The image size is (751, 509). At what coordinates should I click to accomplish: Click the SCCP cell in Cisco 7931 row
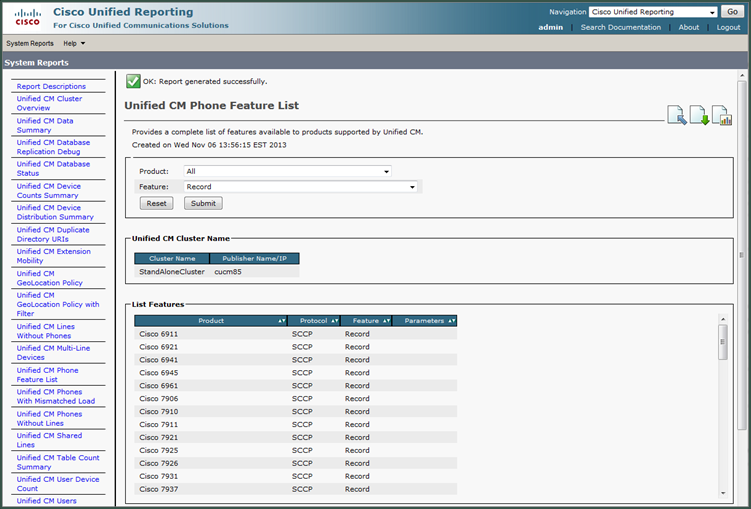pyautogui.click(x=314, y=476)
